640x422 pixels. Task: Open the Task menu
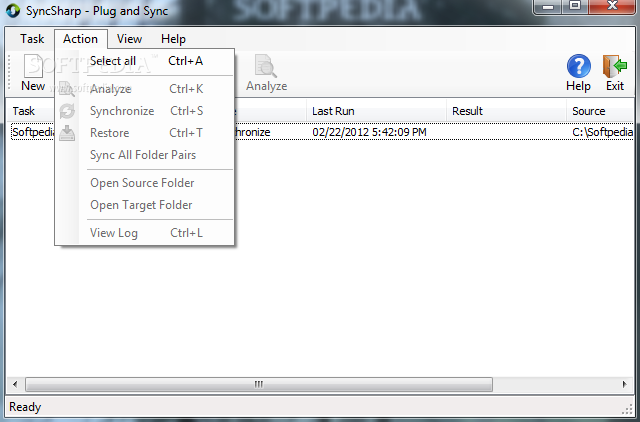click(x=32, y=39)
